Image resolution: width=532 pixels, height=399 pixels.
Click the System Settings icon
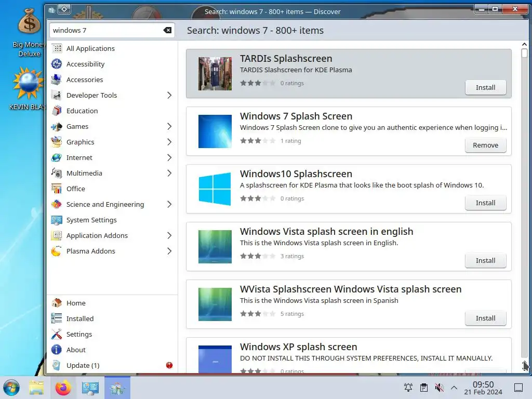(x=57, y=220)
